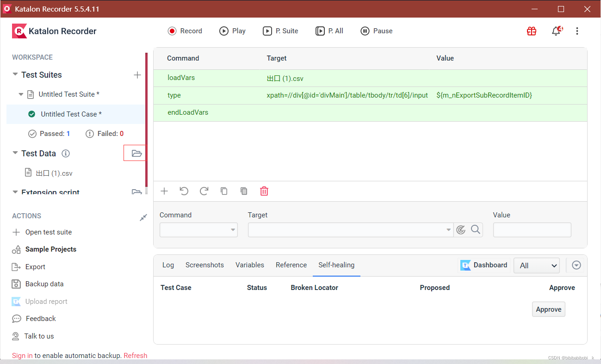The height and width of the screenshot is (364, 601).
Task: Click the select-target-element icon
Action: coord(460,230)
